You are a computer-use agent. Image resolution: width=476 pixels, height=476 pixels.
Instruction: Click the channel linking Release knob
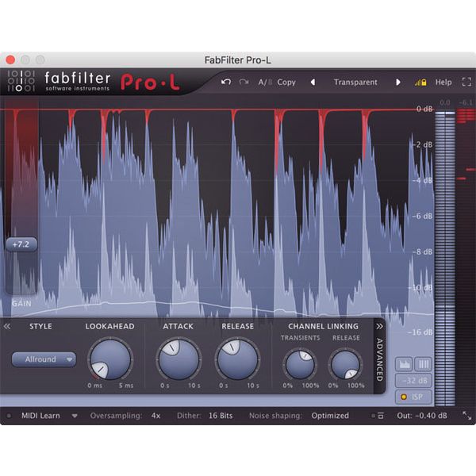coord(345,364)
